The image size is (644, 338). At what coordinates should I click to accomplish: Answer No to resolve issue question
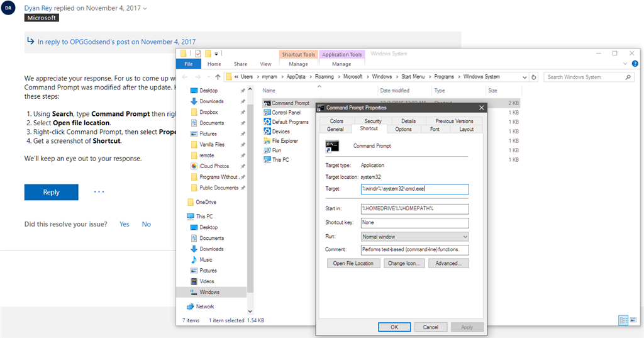146,224
